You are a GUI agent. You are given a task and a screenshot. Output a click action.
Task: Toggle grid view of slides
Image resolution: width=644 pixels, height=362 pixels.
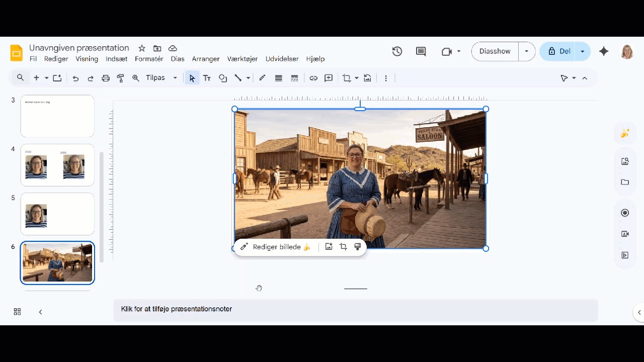coord(17,312)
